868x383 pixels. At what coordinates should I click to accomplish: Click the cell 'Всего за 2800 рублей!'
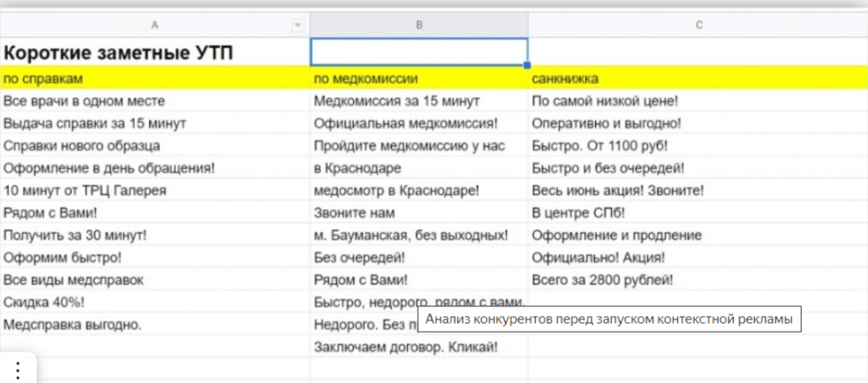tap(602, 280)
